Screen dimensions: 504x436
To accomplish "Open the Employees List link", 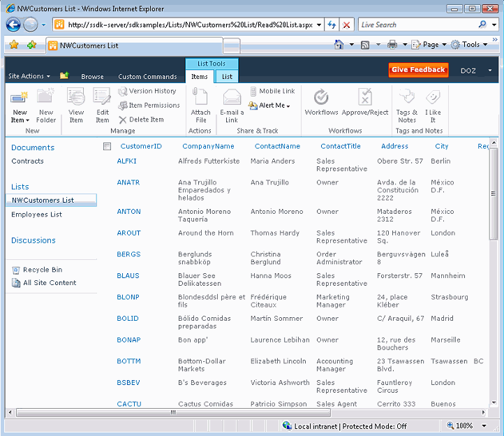I will click(36, 215).
